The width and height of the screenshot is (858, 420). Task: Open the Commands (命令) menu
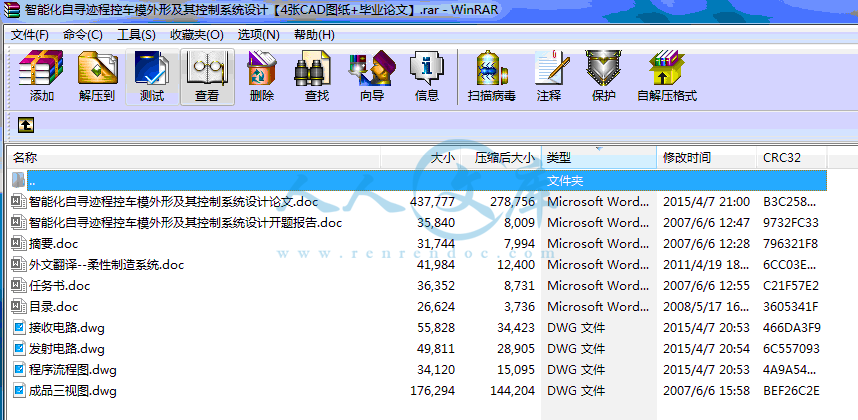click(83, 35)
